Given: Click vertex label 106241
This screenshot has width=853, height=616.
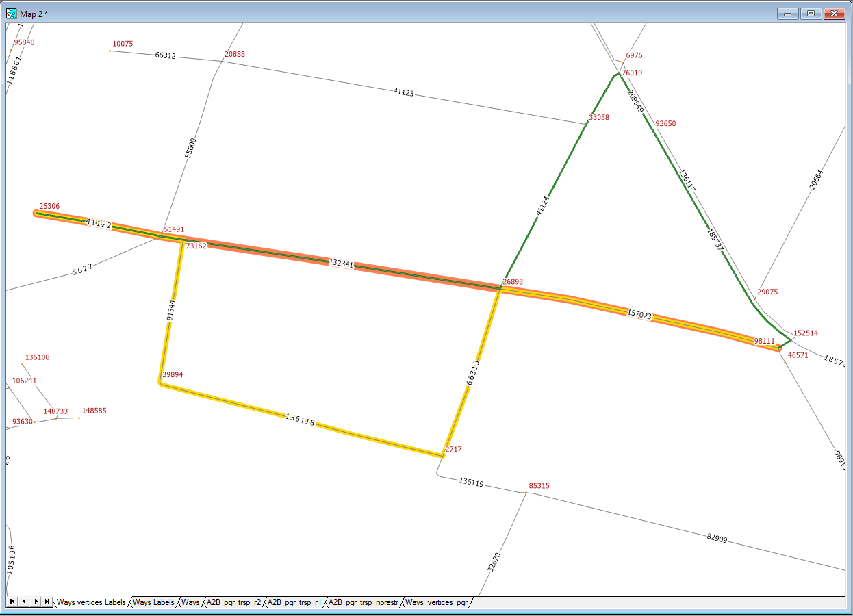Looking at the screenshot, I should pyautogui.click(x=25, y=381).
